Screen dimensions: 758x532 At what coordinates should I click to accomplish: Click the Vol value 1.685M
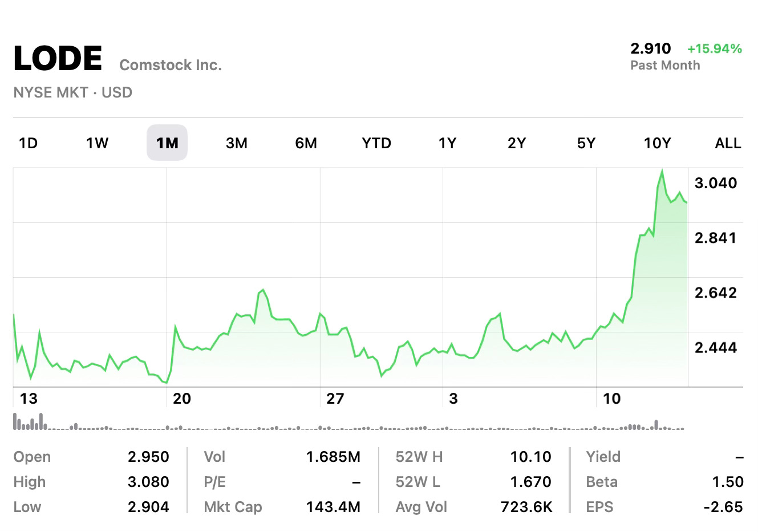pos(334,457)
